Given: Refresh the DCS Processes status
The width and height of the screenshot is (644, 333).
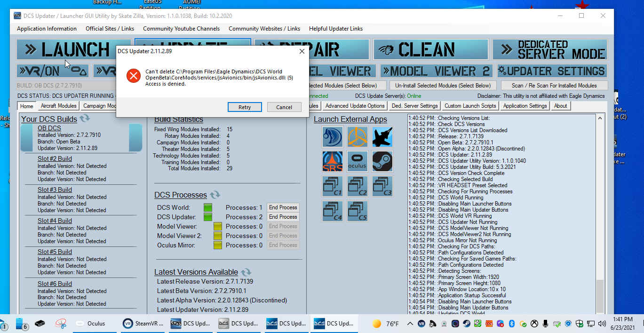Looking at the screenshot, I should [x=215, y=195].
